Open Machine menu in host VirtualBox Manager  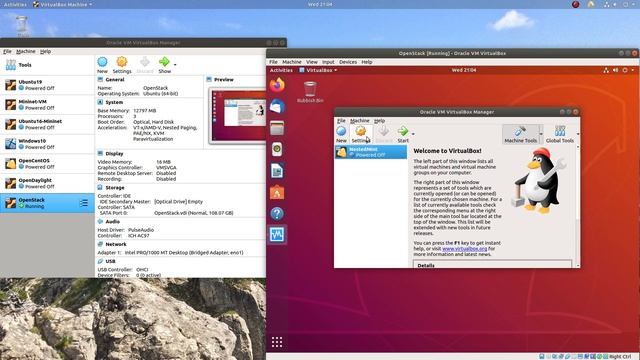click(26, 51)
